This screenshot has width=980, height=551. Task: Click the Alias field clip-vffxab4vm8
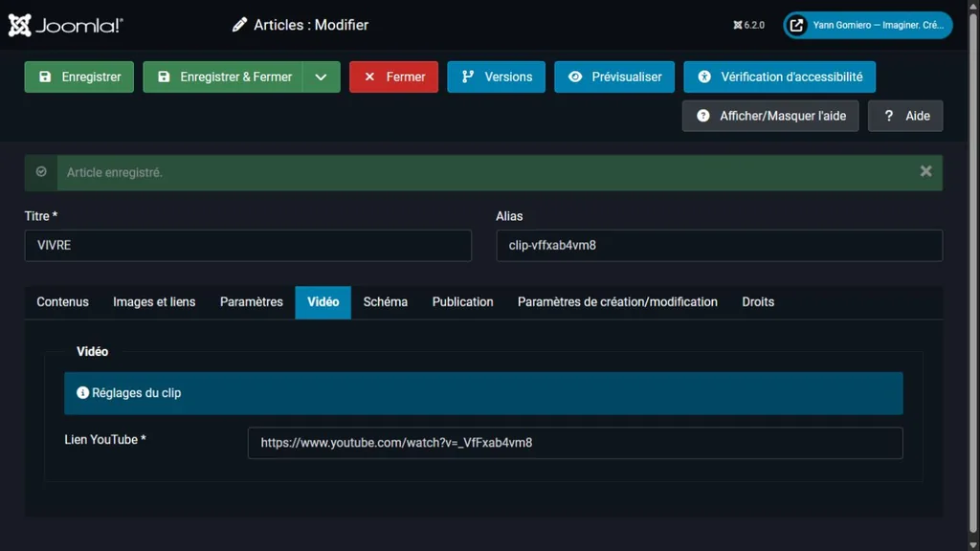coord(720,246)
